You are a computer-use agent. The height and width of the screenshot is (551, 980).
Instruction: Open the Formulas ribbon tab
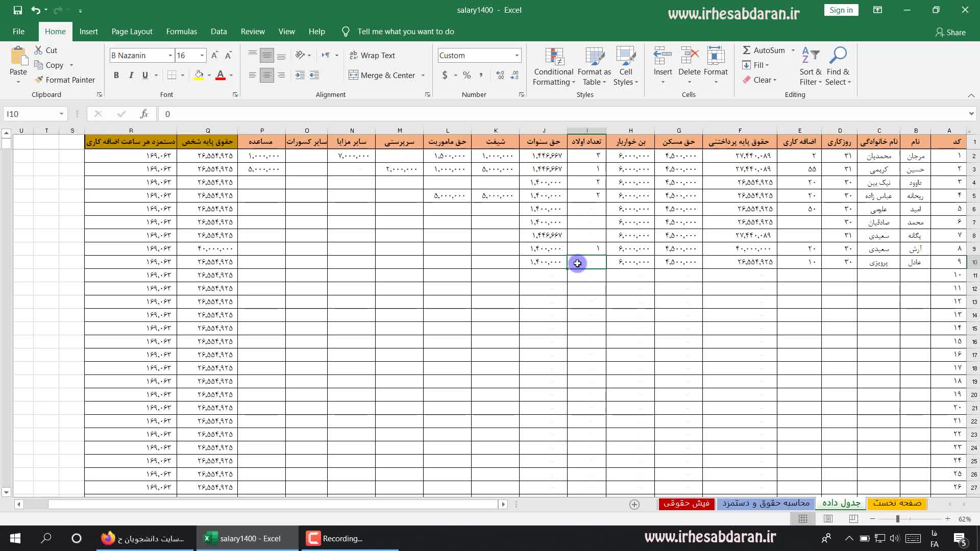pos(181,31)
